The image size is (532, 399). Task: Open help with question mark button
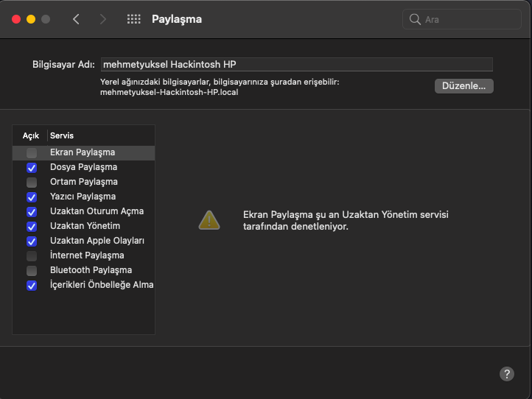click(507, 373)
